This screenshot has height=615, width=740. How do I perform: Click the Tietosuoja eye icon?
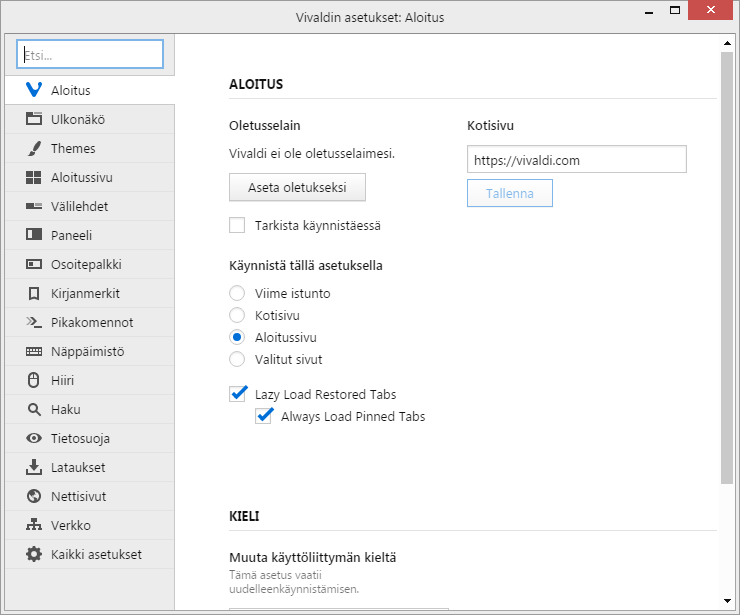coord(34,438)
